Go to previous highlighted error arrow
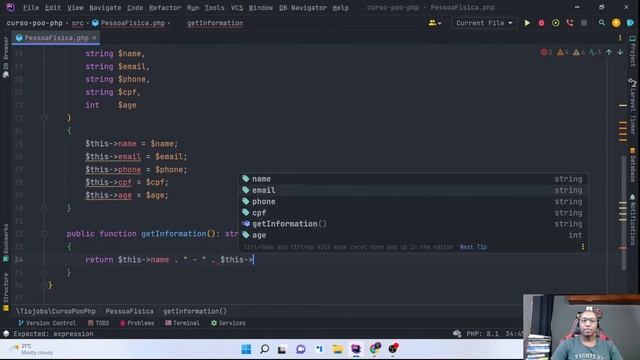Viewport: 640px width, 360px height. pyautogui.click(x=609, y=52)
